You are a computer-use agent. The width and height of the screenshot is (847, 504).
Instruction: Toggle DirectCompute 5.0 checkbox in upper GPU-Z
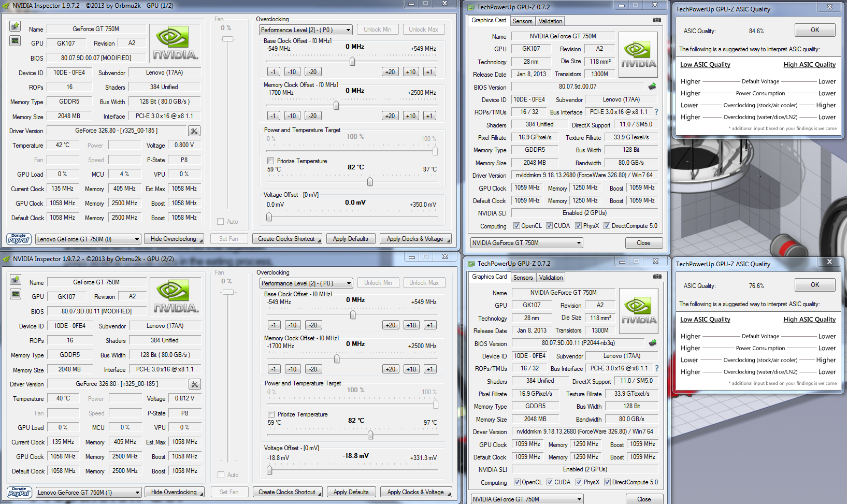pos(607,226)
